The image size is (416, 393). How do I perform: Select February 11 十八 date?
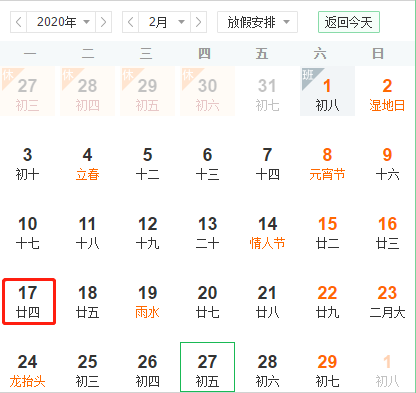coord(87,233)
